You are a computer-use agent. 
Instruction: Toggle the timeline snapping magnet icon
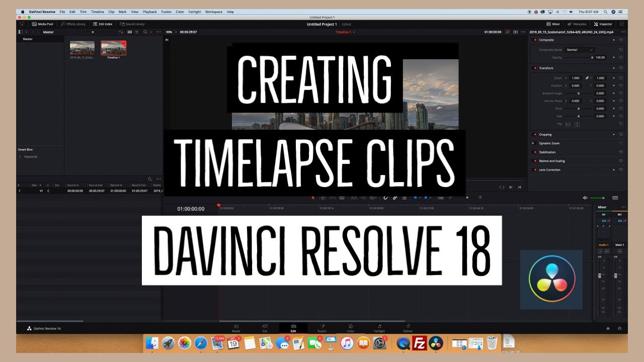pyautogui.click(x=385, y=198)
